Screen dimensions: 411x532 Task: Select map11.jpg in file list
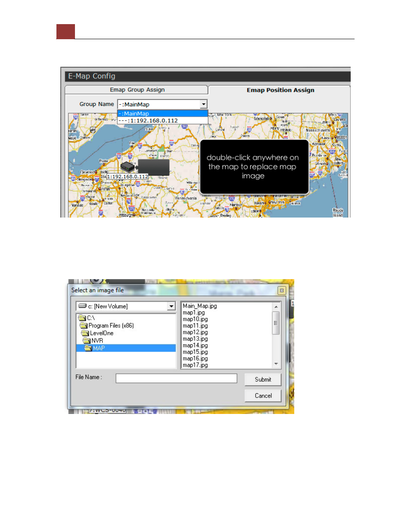click(x=195, y=326)
